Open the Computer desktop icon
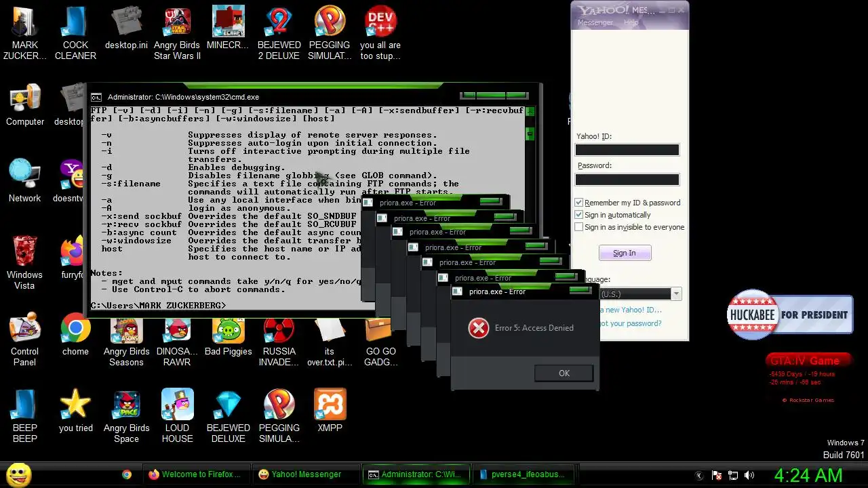Screen dimensions: 868x488 coord(25,105)
